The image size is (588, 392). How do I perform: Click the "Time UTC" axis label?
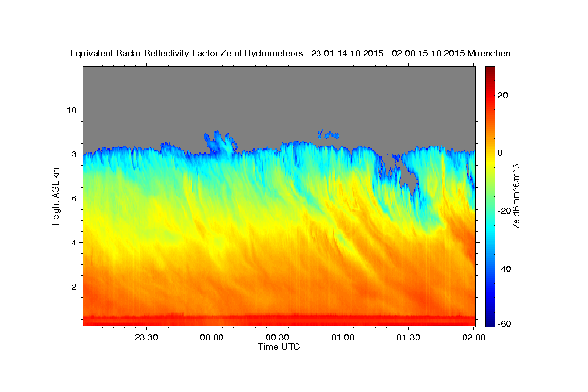point(279,347)
